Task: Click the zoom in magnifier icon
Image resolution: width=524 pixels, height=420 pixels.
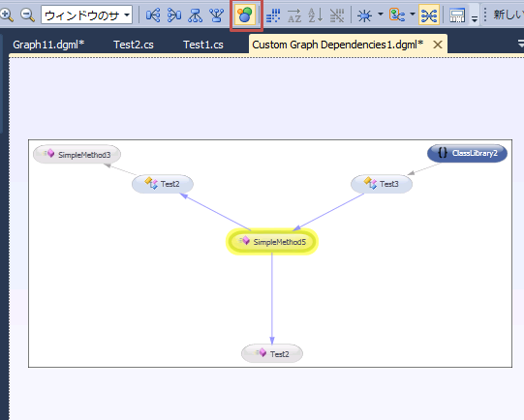Action: pyautogui.click(x=7, y=15)
